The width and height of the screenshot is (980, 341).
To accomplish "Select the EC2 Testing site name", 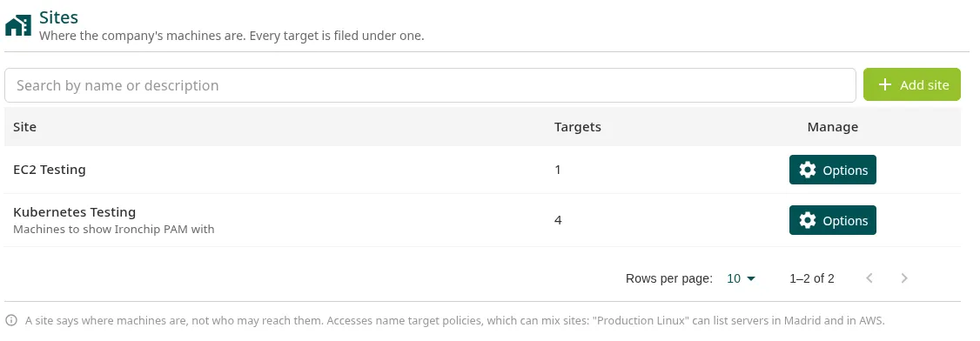I will tap(50, 170).
